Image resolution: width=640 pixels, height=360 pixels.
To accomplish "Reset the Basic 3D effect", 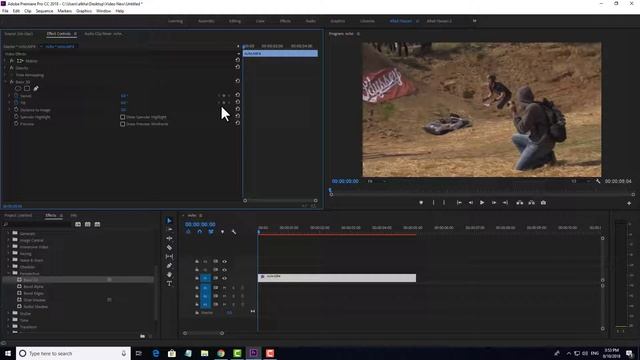I will point(238,81).
